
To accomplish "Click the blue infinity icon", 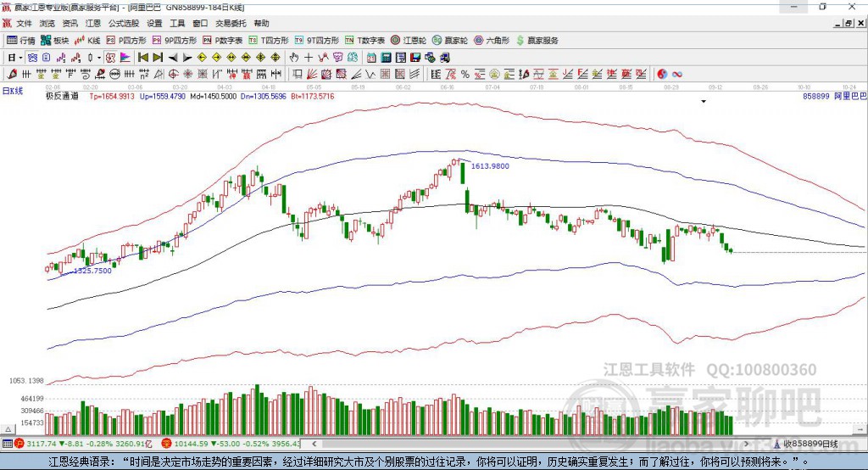I will [x=676, y=74].
